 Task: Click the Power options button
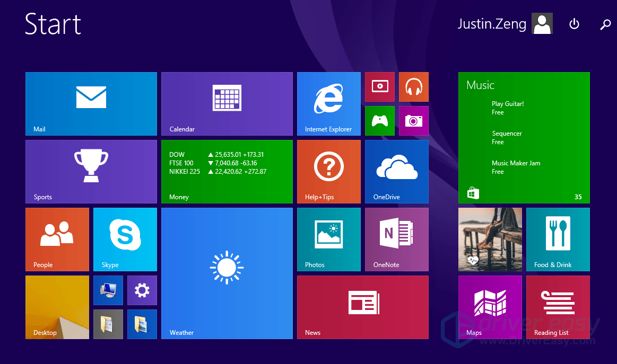574,24
